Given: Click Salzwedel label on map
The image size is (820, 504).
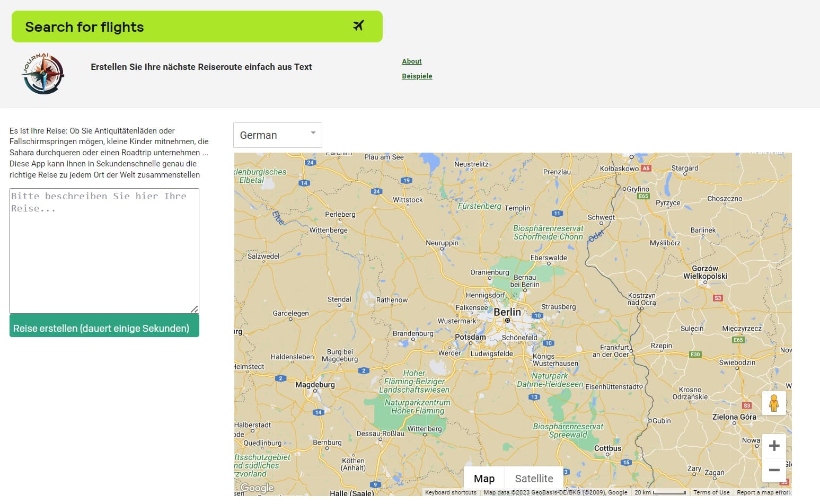Looking at the screenshot, I should (x=263, y=256).
